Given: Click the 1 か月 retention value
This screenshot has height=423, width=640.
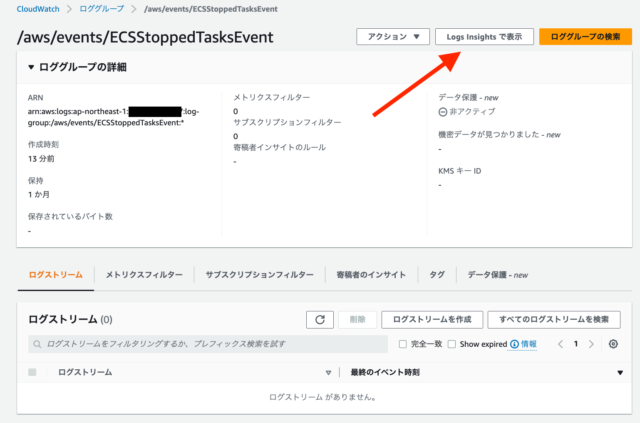Looking at the screenshot, I should click(x=39, y=195).
